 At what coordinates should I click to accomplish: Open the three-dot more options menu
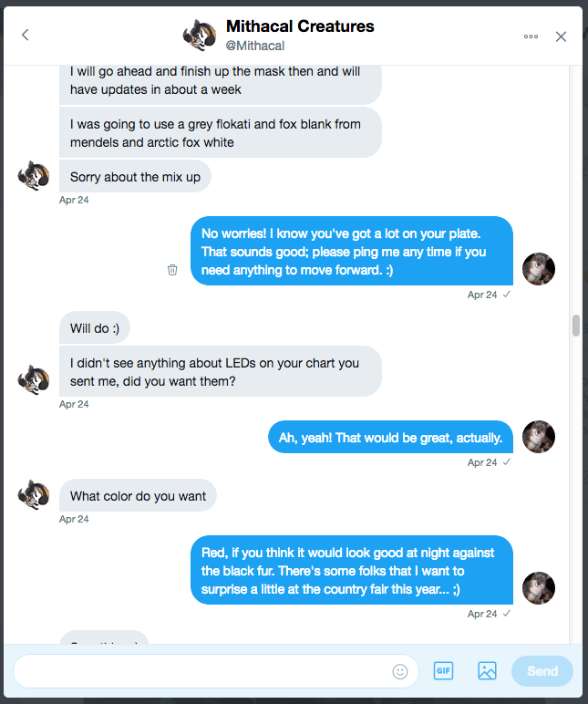pyautogui.click(x=531, y=36)
